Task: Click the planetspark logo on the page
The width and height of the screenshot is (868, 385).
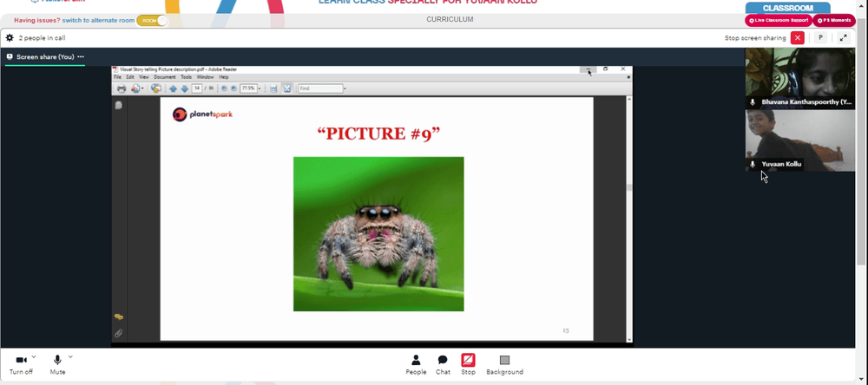Action: [x=202, y=114]
